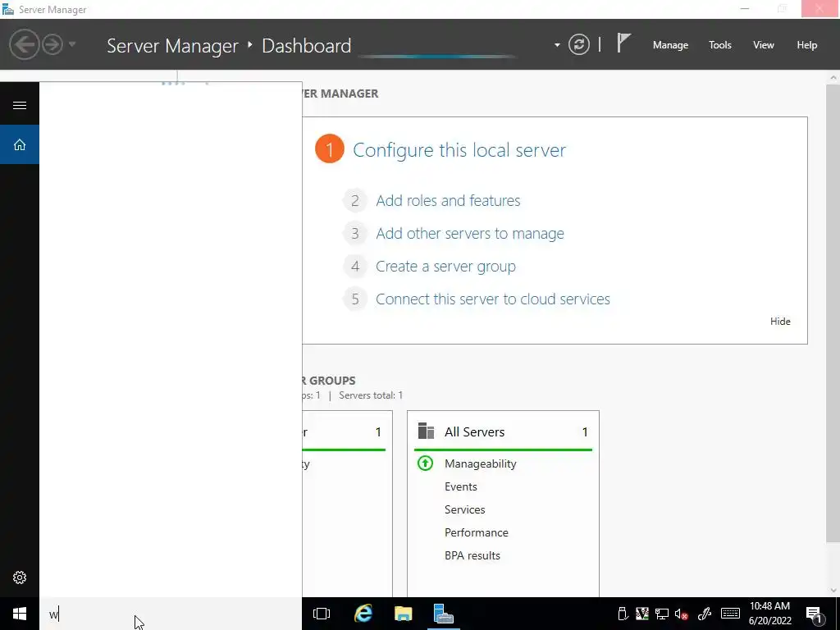The width and height of the screenshot is (840, 630).
Task: Open the Help menu
Action: point(807,45)
